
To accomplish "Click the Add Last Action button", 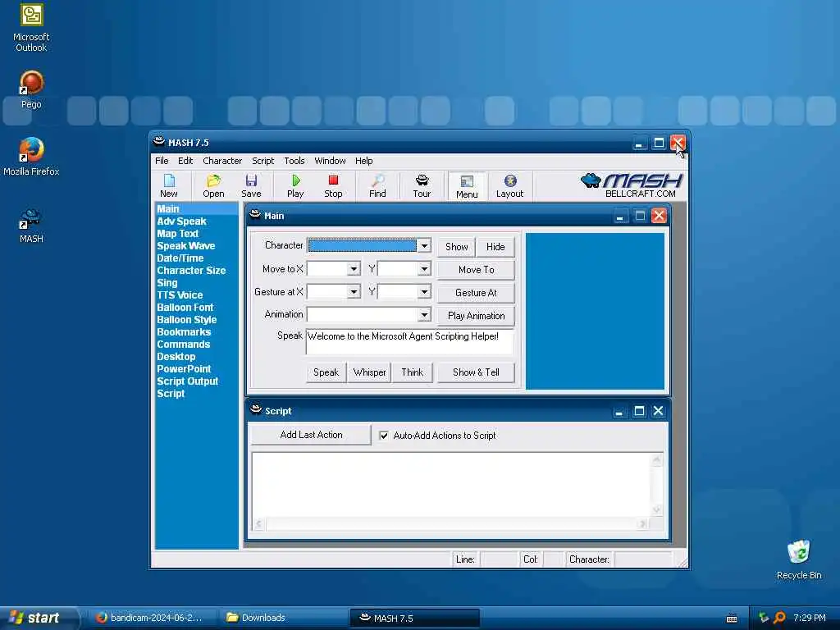I will pos(311,435).
